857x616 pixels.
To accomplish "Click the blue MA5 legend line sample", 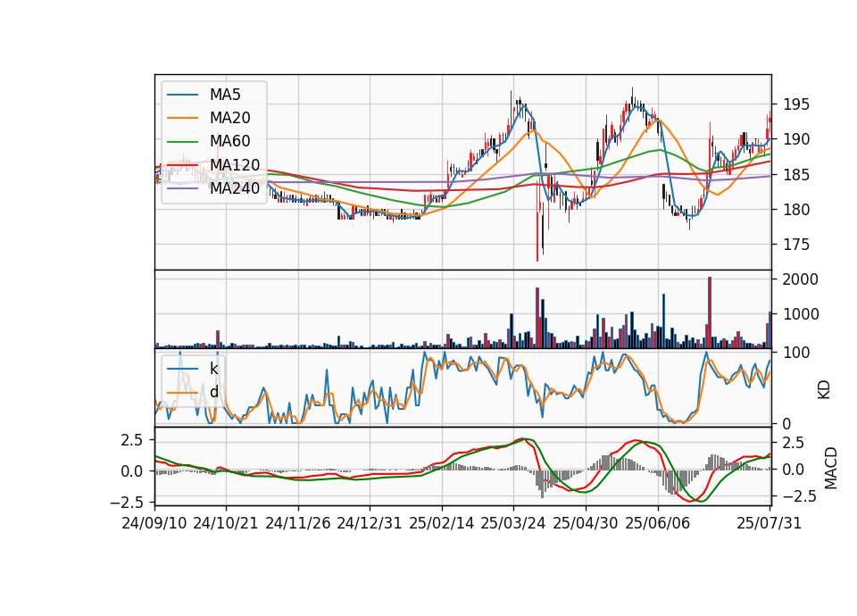I will pyautogui.click(x=182, y=95).
